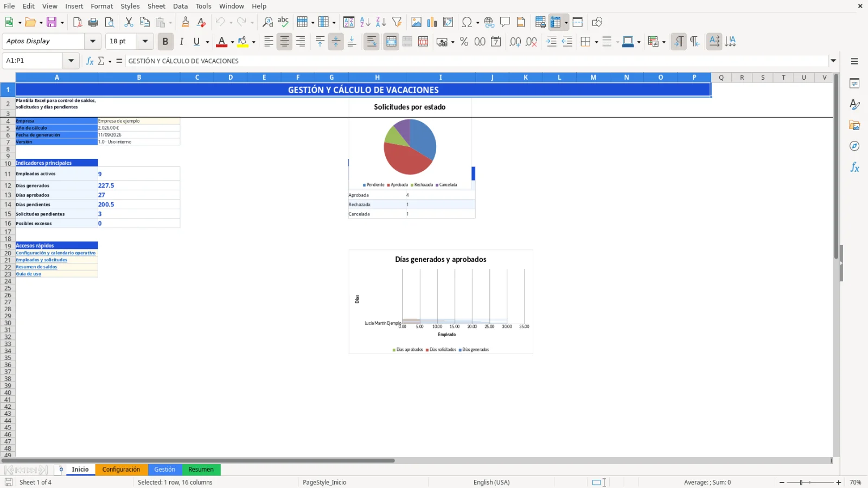Open the Guía de uso link
Image resolution: width=868 pixels, height=488 pixels.
coord(29,274)
